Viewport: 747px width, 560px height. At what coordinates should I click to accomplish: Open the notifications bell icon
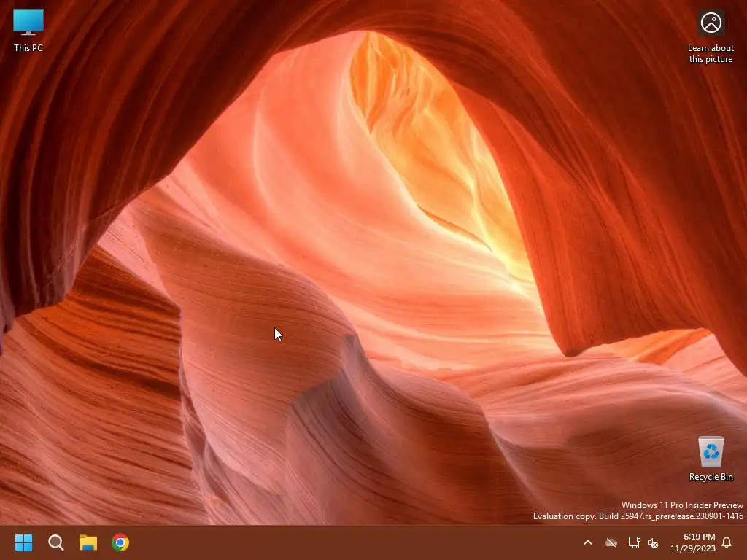pyautogui.click(x=727, y=542)
